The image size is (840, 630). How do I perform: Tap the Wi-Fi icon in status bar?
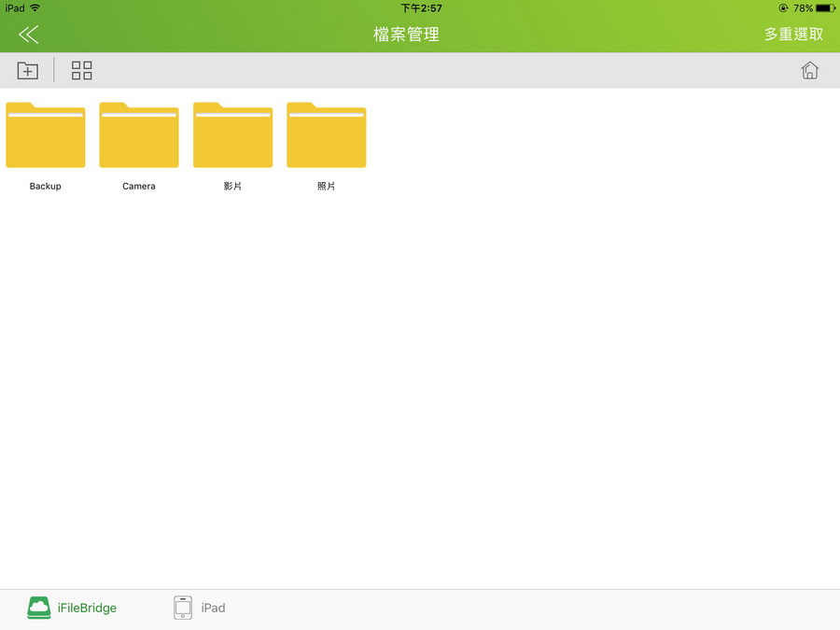point(35,8)
